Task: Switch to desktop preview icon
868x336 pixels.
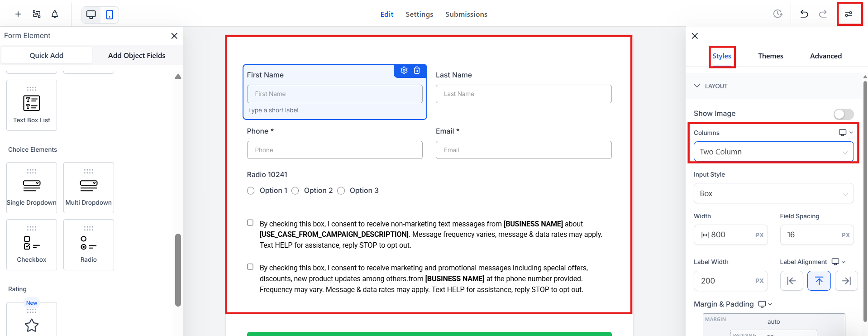Action: (91, 14)
